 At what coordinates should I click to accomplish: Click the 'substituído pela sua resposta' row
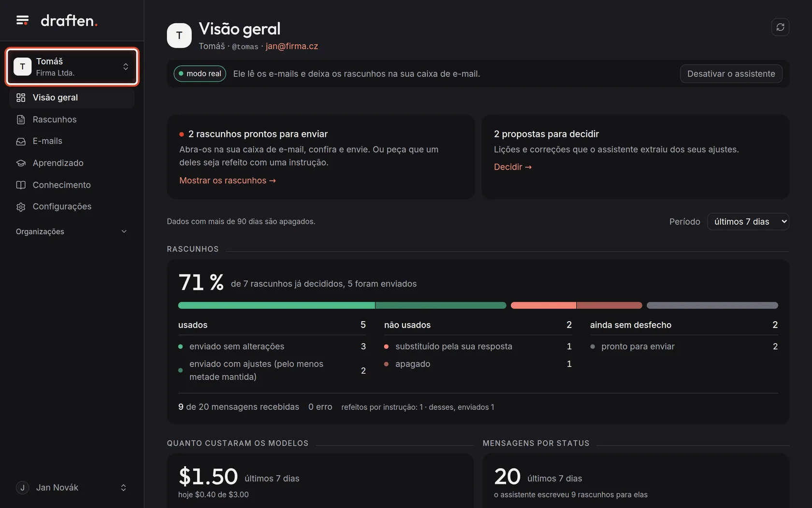coord(478,346)
